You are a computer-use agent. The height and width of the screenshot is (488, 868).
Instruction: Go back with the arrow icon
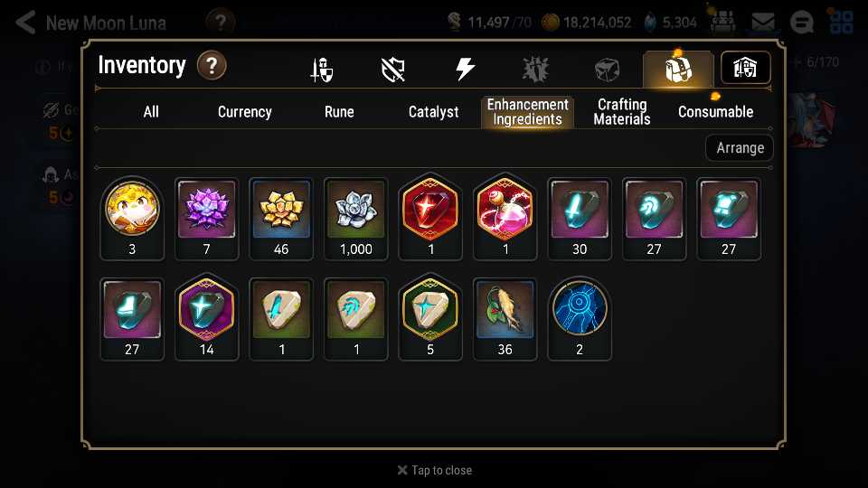click(25, 23)
